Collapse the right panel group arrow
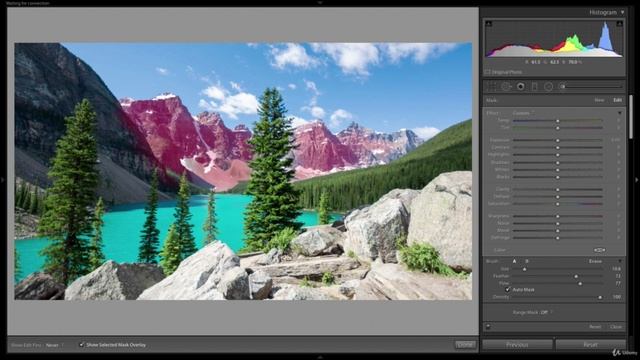The height and width of the screenshot is (360, 640). click(x=636, y=180)
